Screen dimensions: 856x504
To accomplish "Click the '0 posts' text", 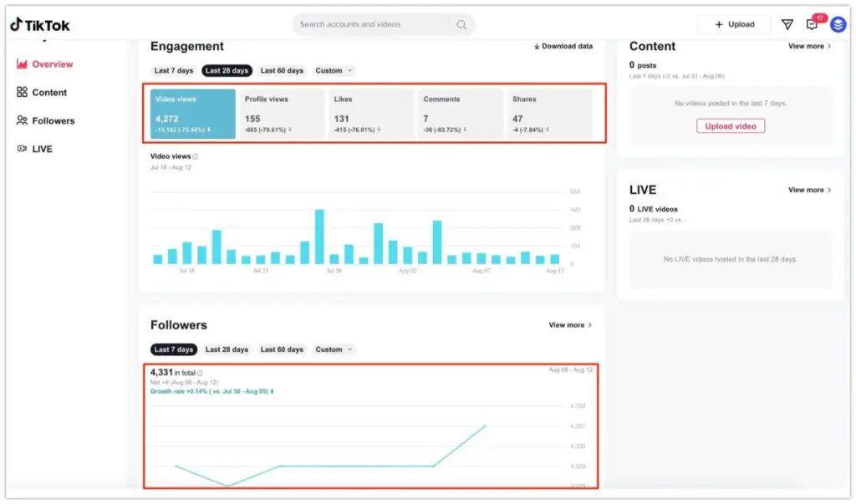I will pyautogui.click(x=643, y=65).
